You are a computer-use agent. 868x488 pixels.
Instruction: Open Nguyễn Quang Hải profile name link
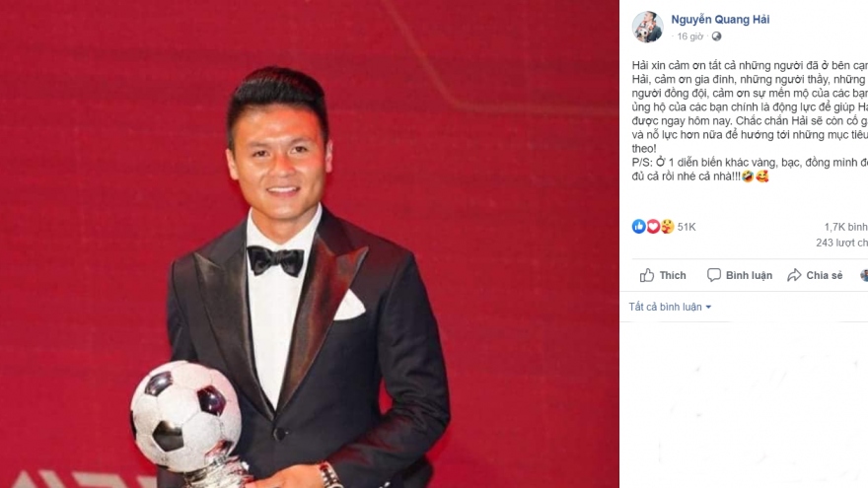click(x=720, y=20)
